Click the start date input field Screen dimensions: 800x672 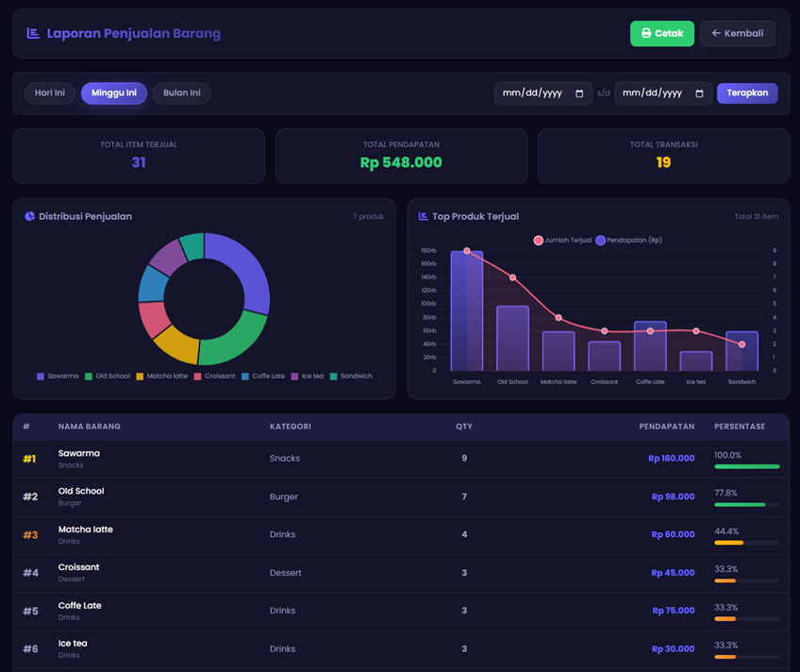coord(542,93)
